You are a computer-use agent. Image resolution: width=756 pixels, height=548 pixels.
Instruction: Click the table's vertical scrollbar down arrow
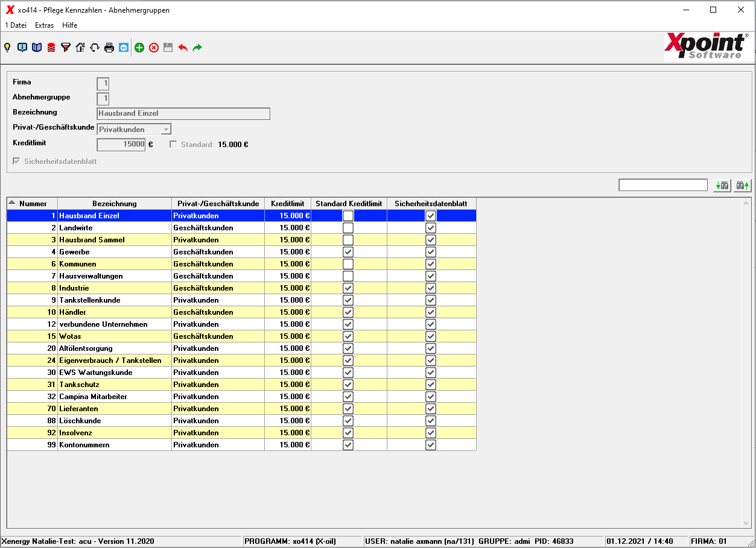coord(747,523)
